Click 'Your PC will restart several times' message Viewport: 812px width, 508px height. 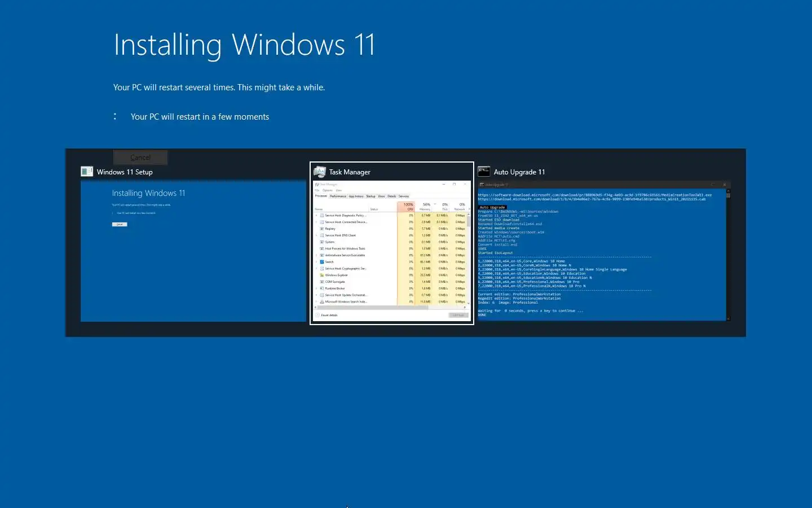(219, 87)
